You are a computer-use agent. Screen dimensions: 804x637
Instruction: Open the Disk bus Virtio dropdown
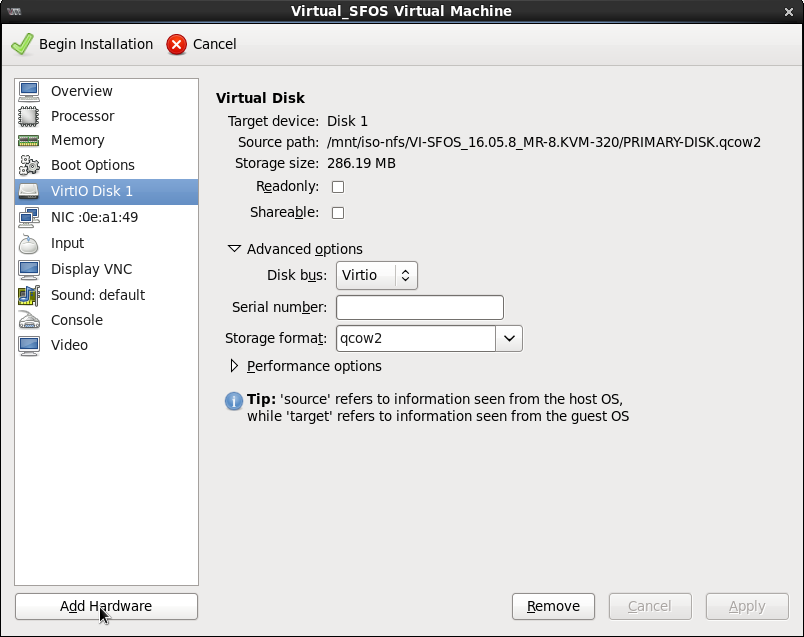point(376,275)
